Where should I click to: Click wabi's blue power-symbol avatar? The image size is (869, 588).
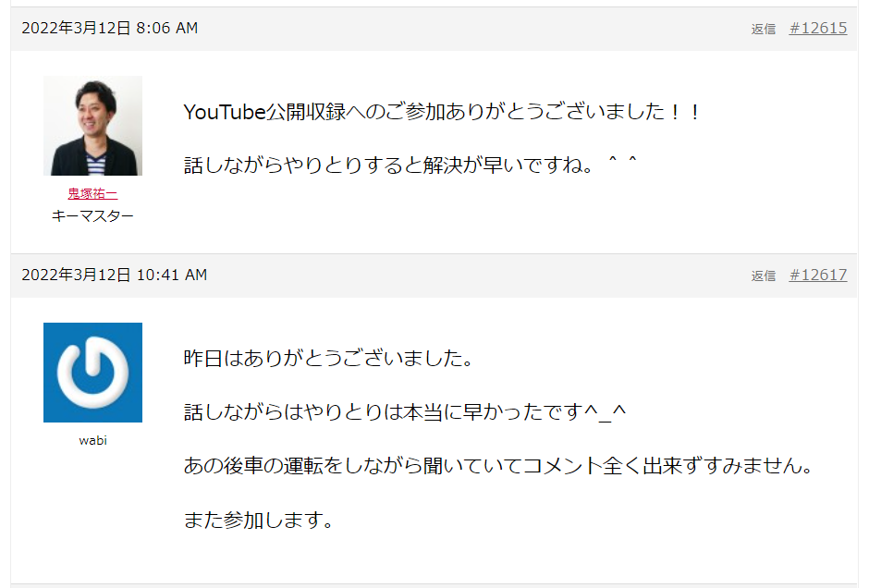tap(92, 373)
